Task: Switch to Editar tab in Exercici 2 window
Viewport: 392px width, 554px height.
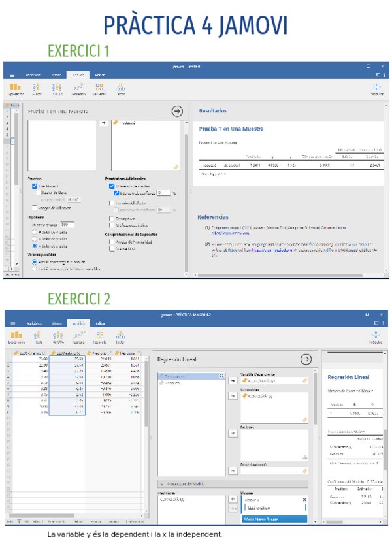Action: pos(101,323)
